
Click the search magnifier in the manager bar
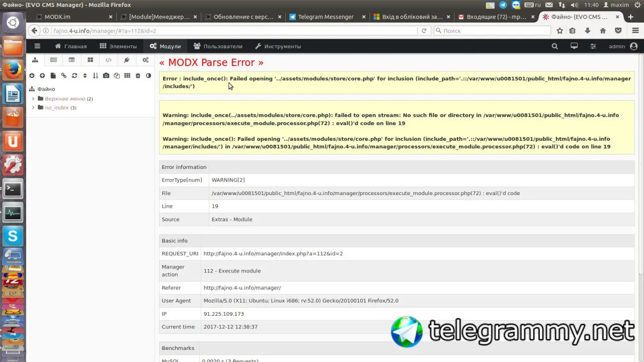click(x=555, y=46)
